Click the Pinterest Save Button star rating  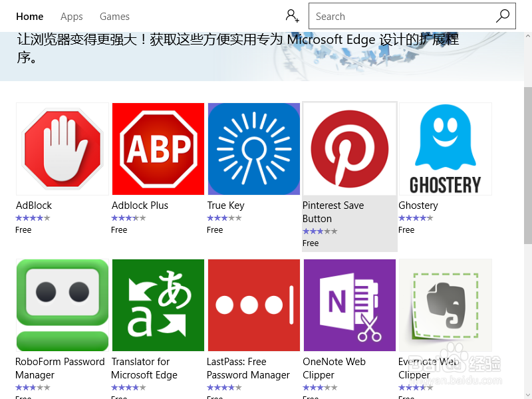point(320,231)
